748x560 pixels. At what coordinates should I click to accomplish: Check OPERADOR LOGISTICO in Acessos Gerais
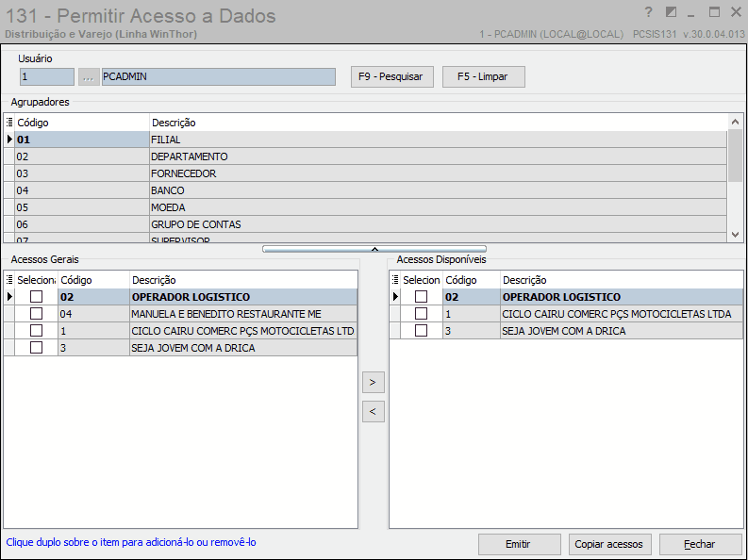pos(36,296)
